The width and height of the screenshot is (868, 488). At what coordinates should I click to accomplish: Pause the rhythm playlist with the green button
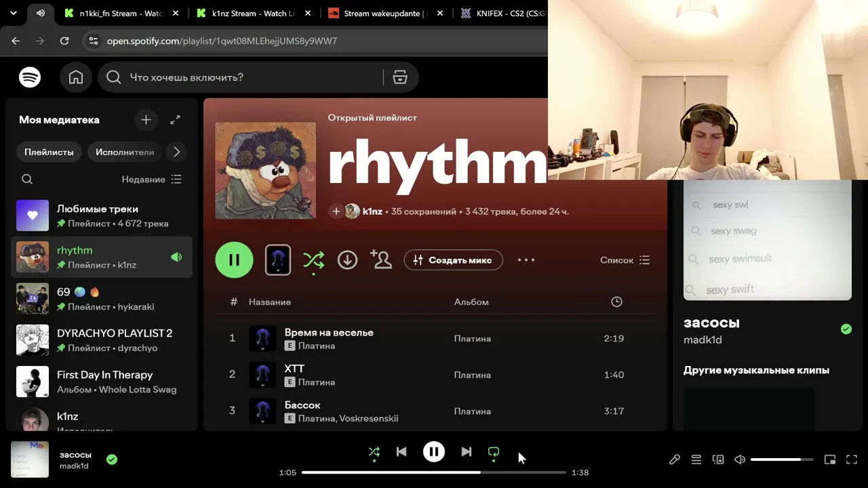click(x=235, y=260)
